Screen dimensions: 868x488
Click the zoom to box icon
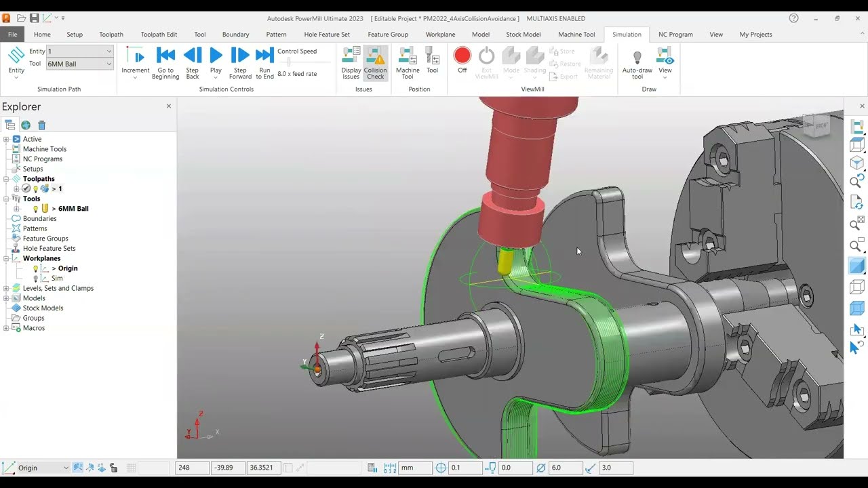[857, 245]
